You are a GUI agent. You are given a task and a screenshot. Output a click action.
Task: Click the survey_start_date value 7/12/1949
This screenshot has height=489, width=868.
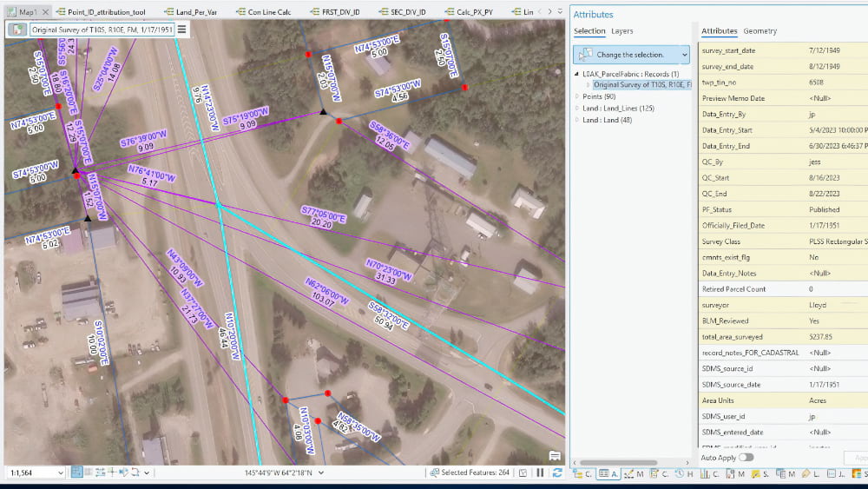pyautogui.click(x=825, y=50)
